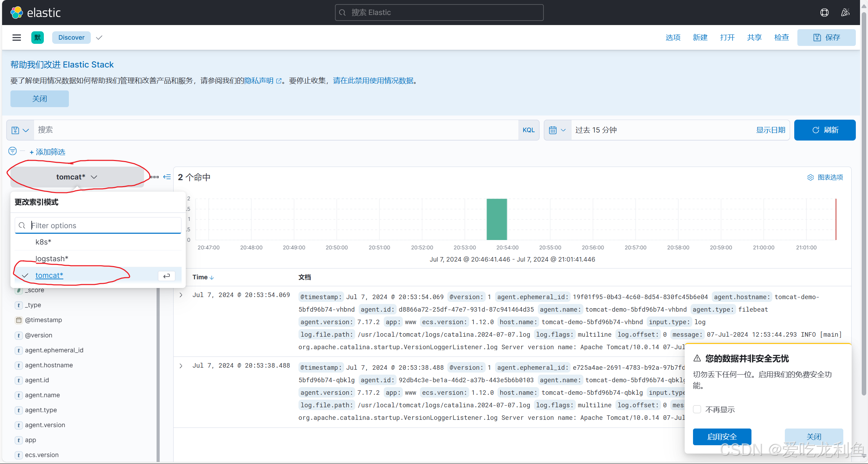Click 启用安全 button
The image size is (868, 464).
coord(722,437)
